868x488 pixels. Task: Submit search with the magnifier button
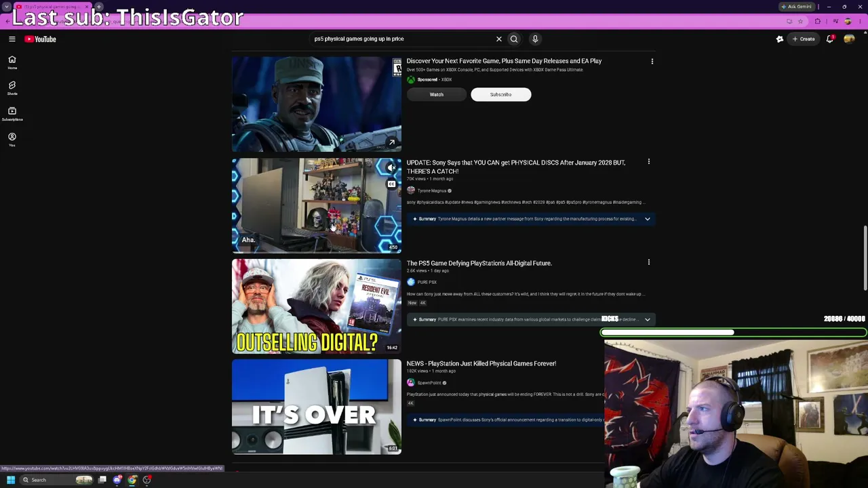(514, 39)
